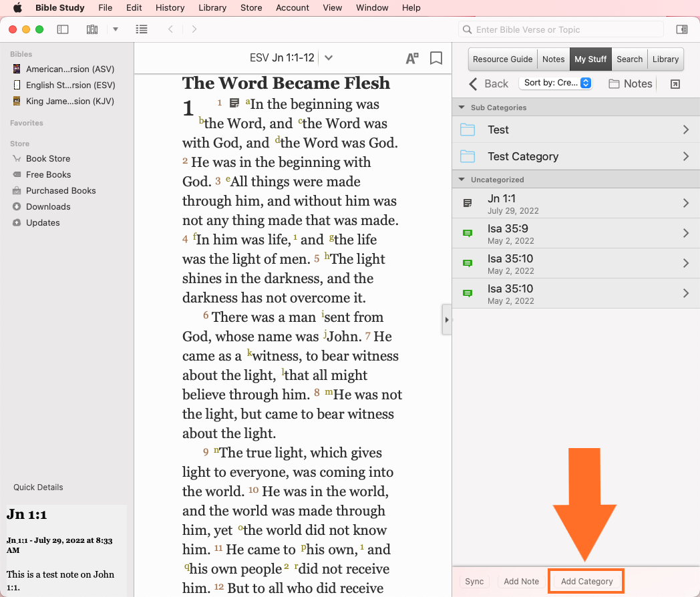Open the ESV Jn 1:1-12 passage dropdown

coord(329,57)
